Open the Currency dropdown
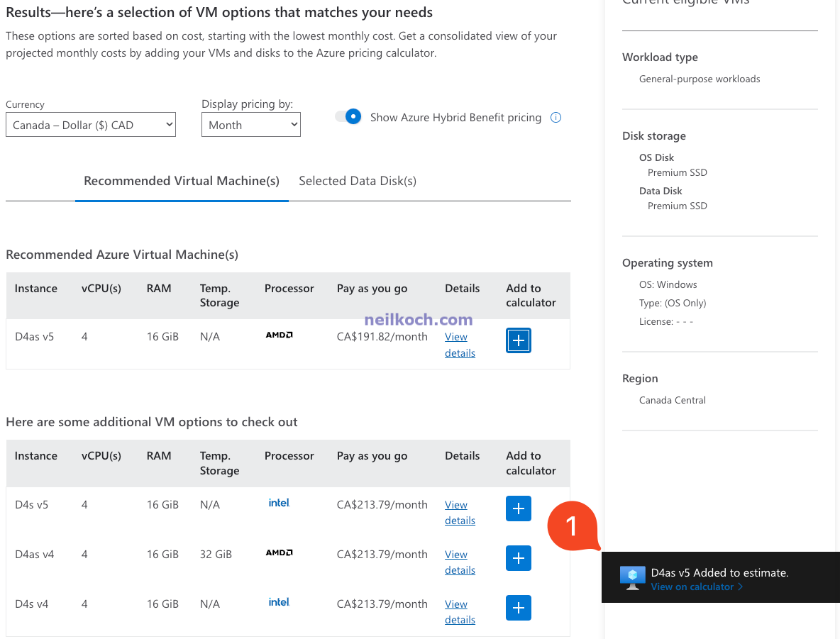840x639 pixels. [x=91, y=124]
